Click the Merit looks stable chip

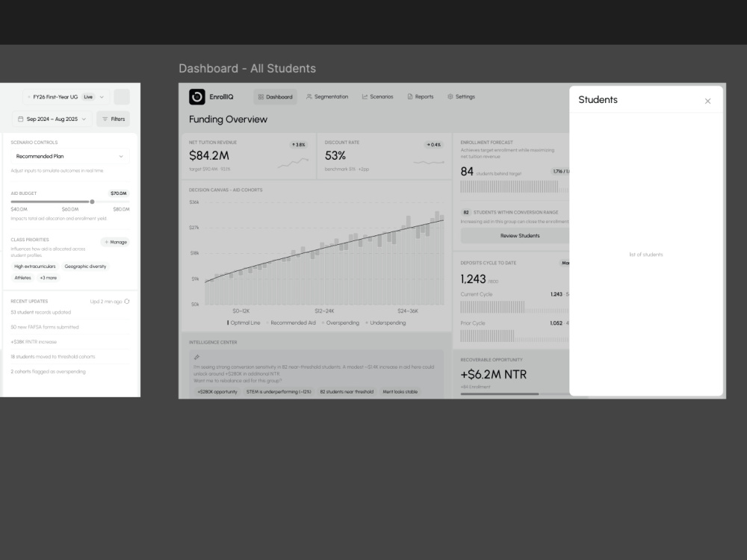(x=400, y=392)
